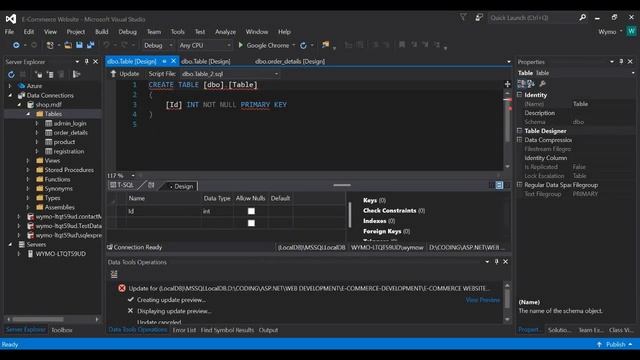Click the horizontal split layout icon in designer
This screenshot has height=360, width=640.
tap(499, 185)
